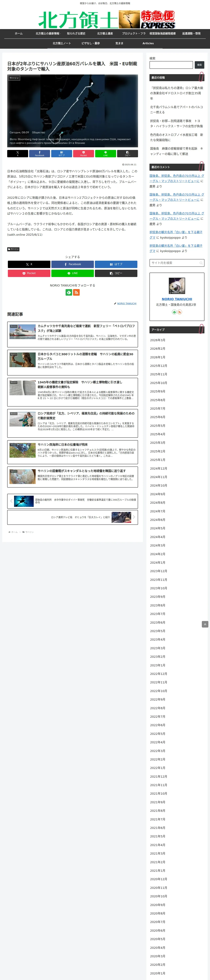Click the scroll-to-top arrow button
The width and height of the screenshot is (210, 980).
point(205,624)
